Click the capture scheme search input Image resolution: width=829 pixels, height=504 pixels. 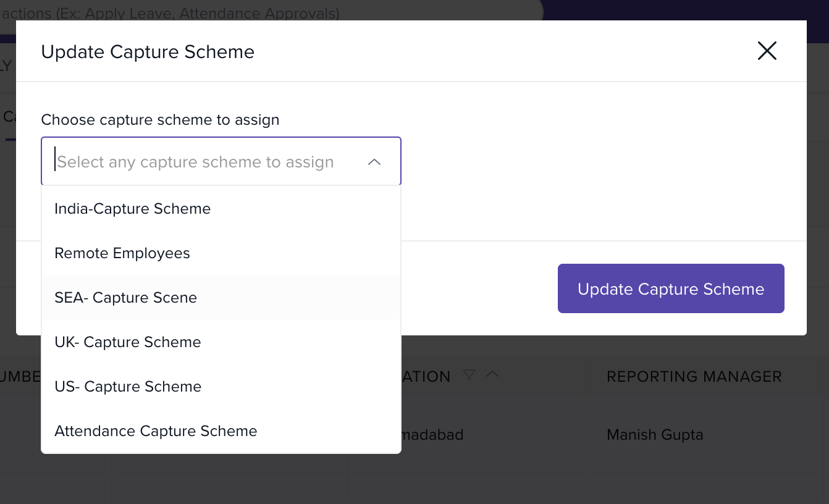pyautogui.click(x=204, y=162)
